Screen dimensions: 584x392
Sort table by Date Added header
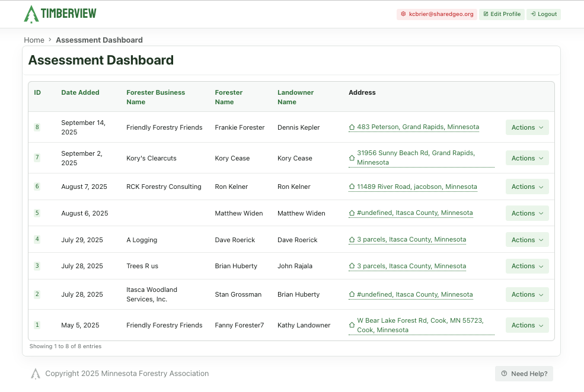80,92
